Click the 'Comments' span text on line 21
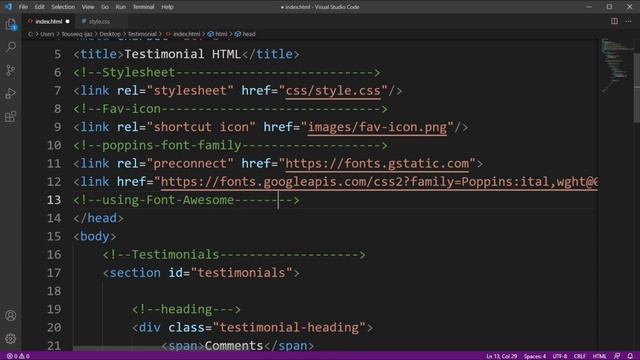640x360 pixels. pos(234,346)
